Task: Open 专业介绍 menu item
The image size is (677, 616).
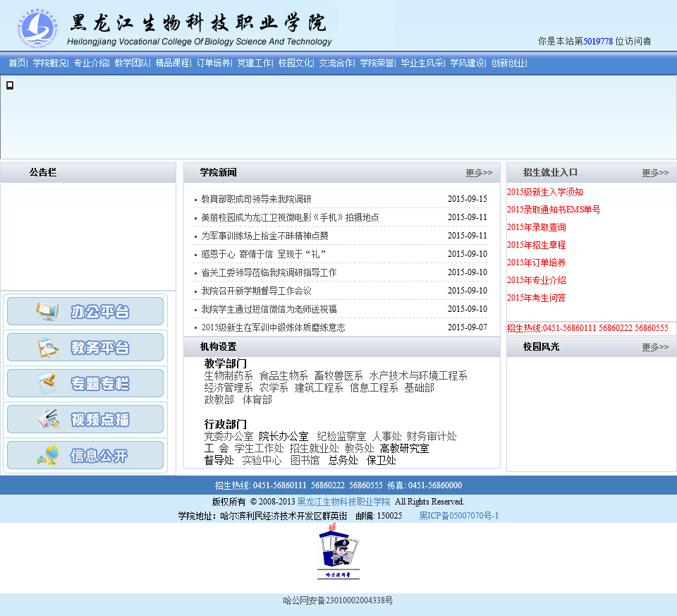Action: coord(91,63)
